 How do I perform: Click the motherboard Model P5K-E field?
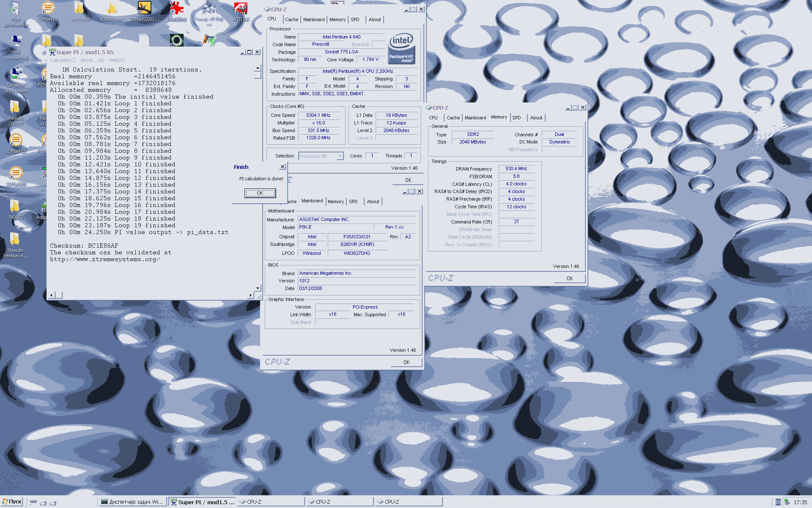336,227
